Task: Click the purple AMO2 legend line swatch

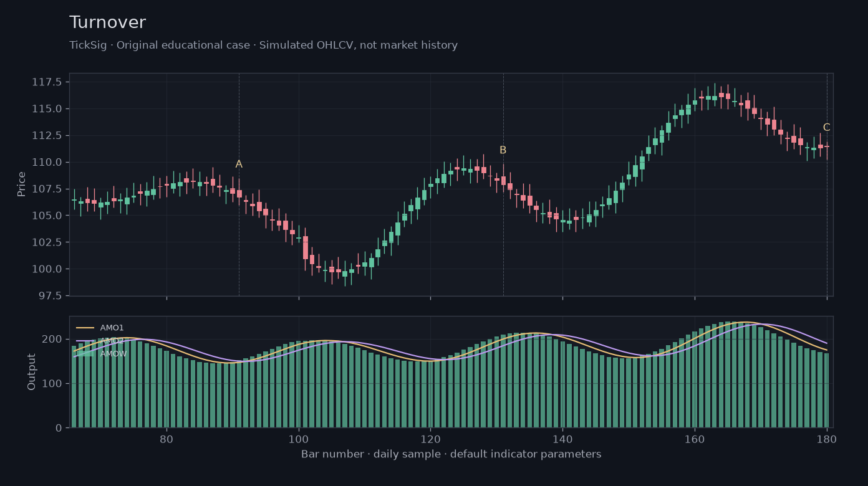Action: coord(85,341)
